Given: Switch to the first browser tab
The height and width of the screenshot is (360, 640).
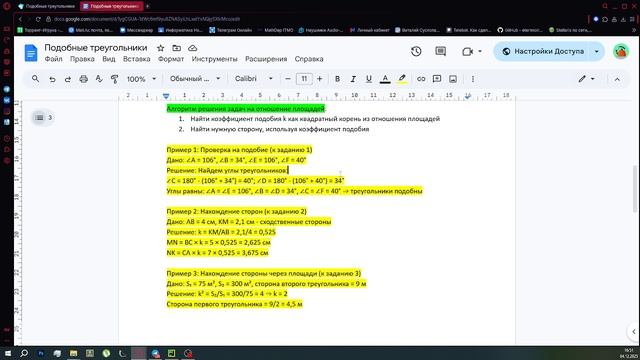Looking at the screenshot, I should tap(47, 6).
